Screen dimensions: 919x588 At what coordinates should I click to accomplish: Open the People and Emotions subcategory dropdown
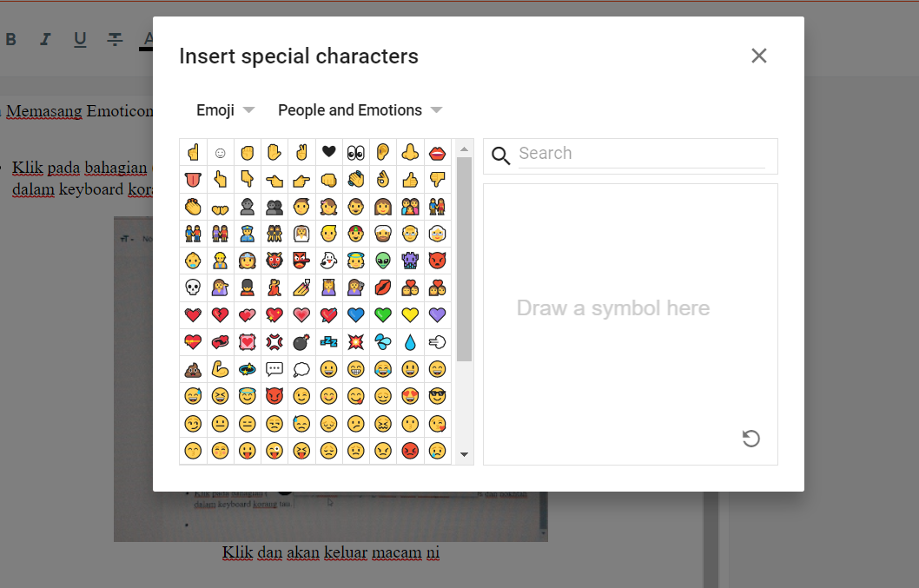point(360,109)
